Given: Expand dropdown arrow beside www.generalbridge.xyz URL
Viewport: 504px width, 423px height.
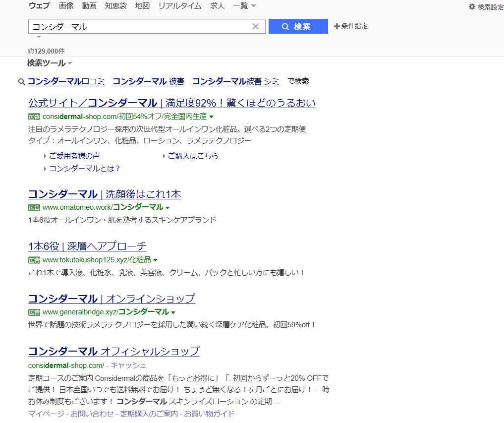Looking at the screenshot, I should (x=173, y=312).
